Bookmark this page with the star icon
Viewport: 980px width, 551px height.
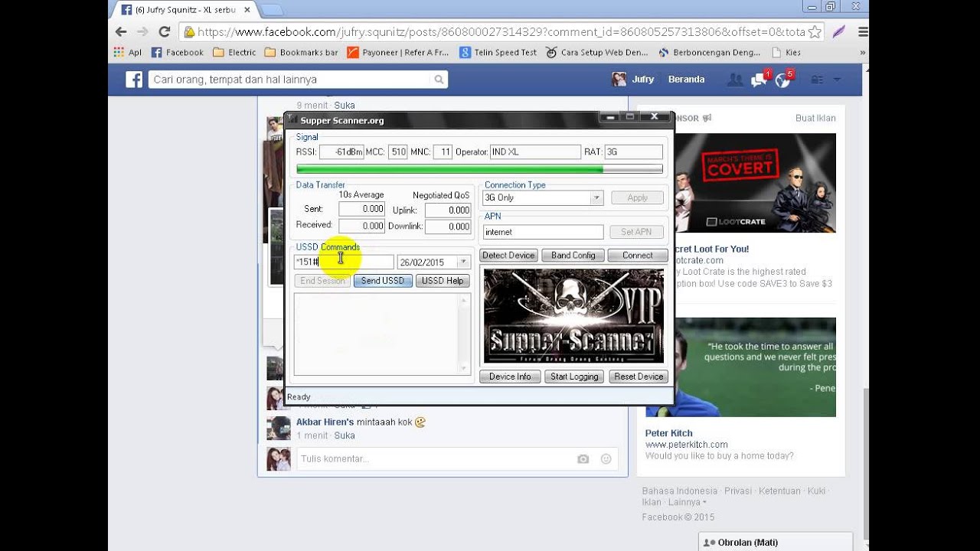pyautogui.click(x=814, y=32)
